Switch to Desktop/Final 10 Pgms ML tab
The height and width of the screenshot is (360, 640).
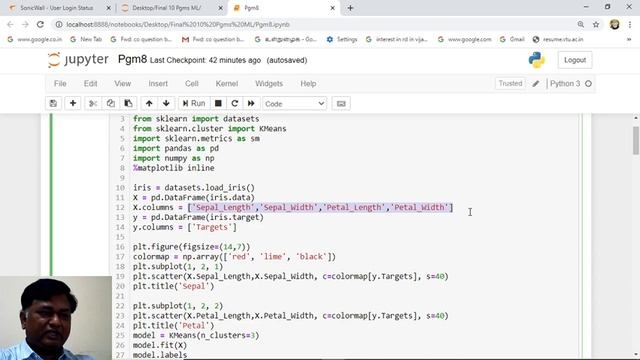(167, 8)
